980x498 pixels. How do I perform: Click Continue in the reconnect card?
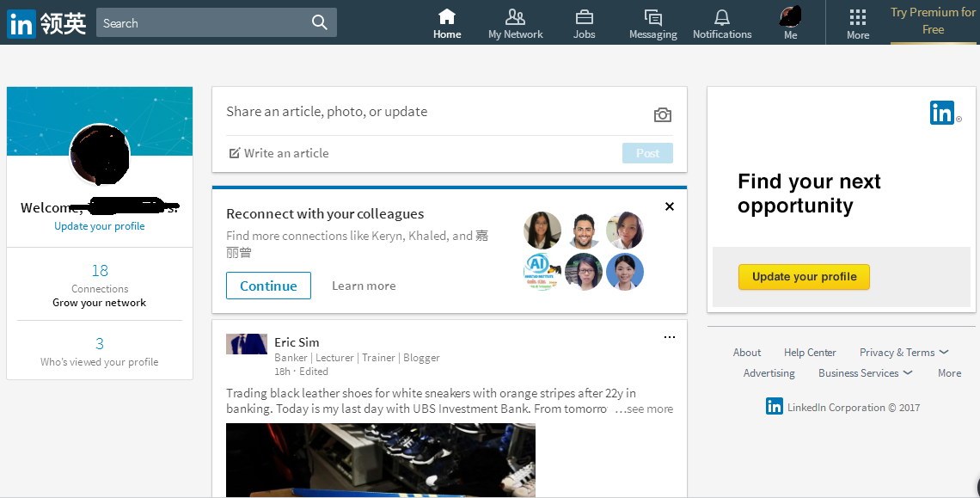pyautogui.click(x=269, y=286)
